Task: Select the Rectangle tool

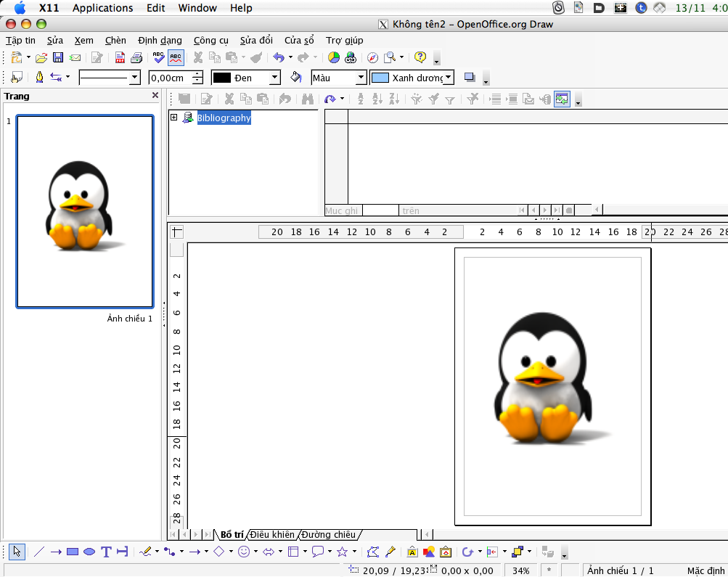Action: [73, 552]
